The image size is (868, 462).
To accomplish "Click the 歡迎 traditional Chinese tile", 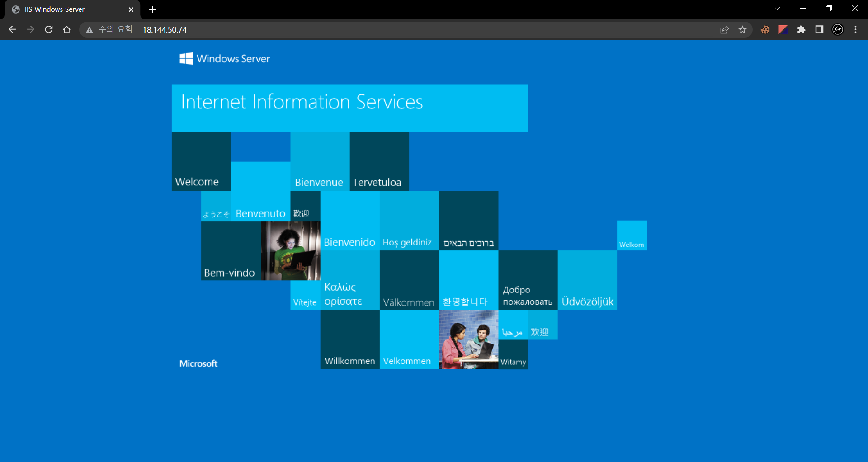I will pyautogui.click(x=305, y=206).
